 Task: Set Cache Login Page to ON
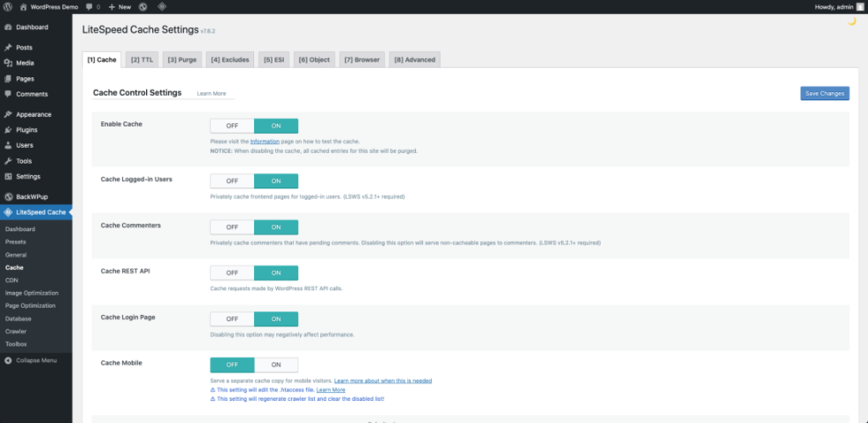click(x=276, y=319)
